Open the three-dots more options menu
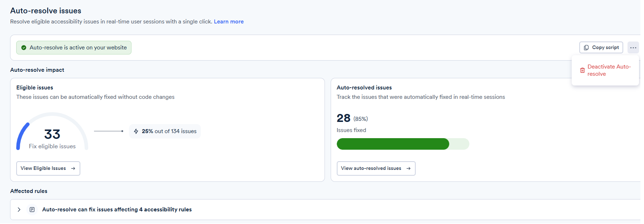644x224 pixels. click(x=633, y=48)
